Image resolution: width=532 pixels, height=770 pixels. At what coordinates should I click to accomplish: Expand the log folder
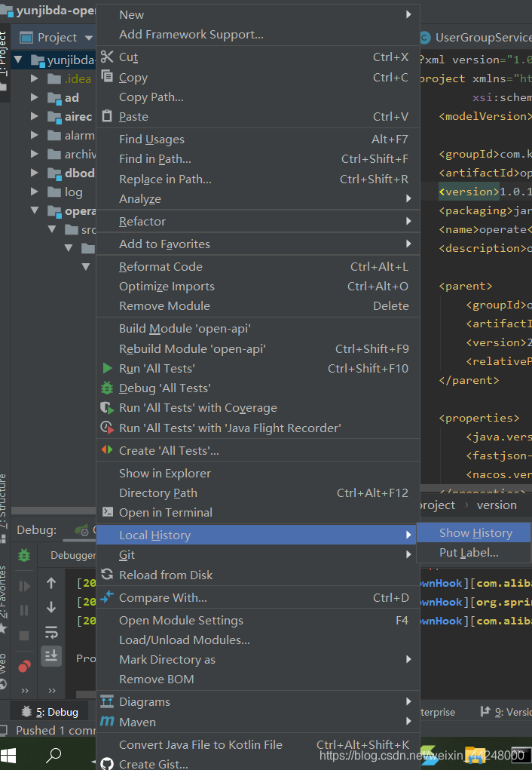coord(35,192)
